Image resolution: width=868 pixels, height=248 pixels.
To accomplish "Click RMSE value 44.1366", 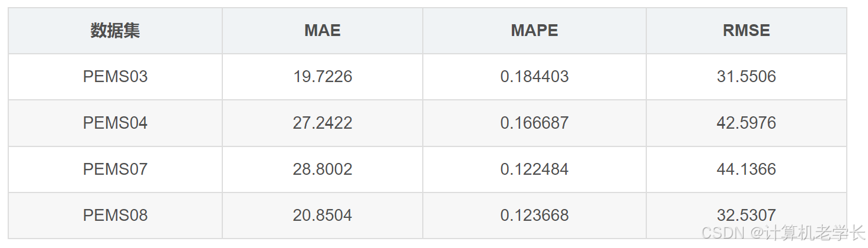I will pyautogui.click(x=747, y=169).
